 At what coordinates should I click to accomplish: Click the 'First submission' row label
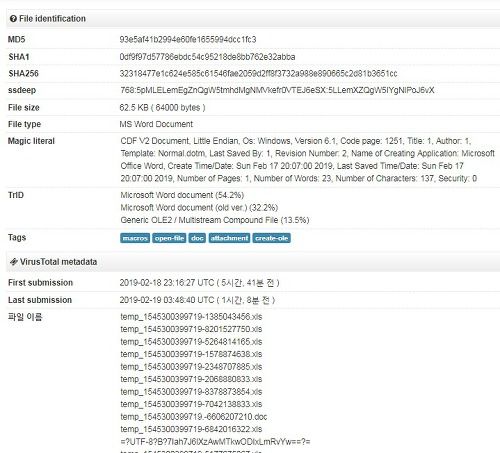40,283
